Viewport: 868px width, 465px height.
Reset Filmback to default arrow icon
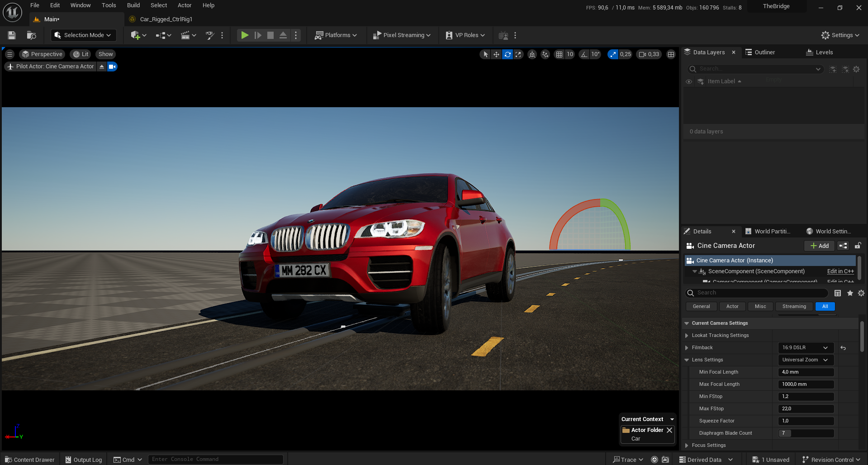(843, 348)
